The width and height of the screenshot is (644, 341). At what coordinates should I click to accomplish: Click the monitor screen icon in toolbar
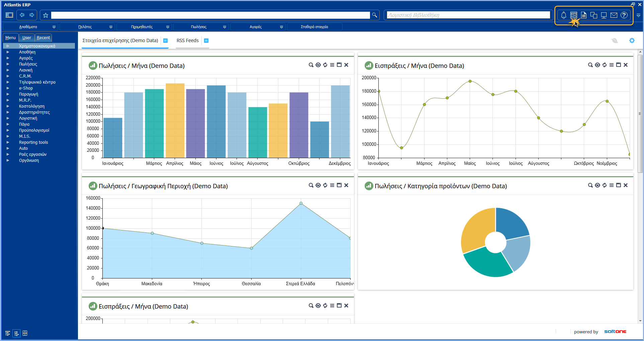(604, 15)
